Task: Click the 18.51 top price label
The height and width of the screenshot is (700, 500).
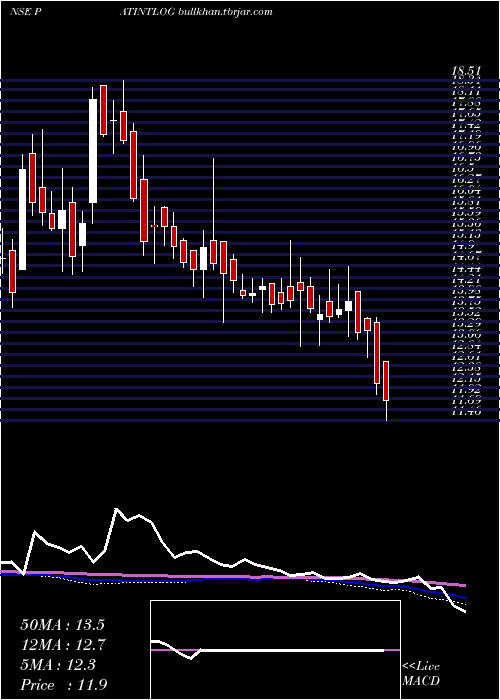Action: (x=467, y=71)
